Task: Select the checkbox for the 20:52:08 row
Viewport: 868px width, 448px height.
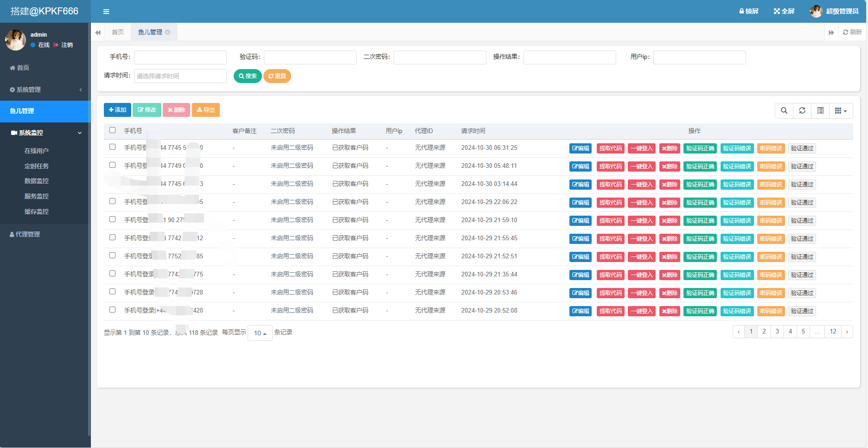Action: click(112, 310)
